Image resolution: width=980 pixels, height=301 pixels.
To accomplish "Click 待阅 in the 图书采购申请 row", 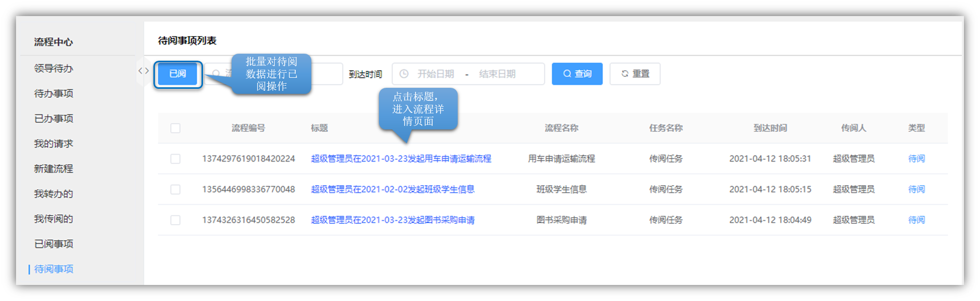I will [x=916, y=220].
